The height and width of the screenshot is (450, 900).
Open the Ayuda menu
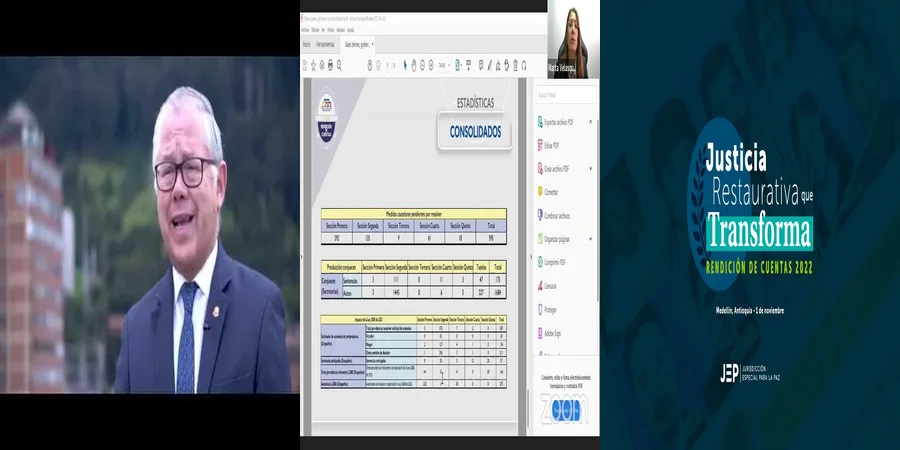pos(351,29)
